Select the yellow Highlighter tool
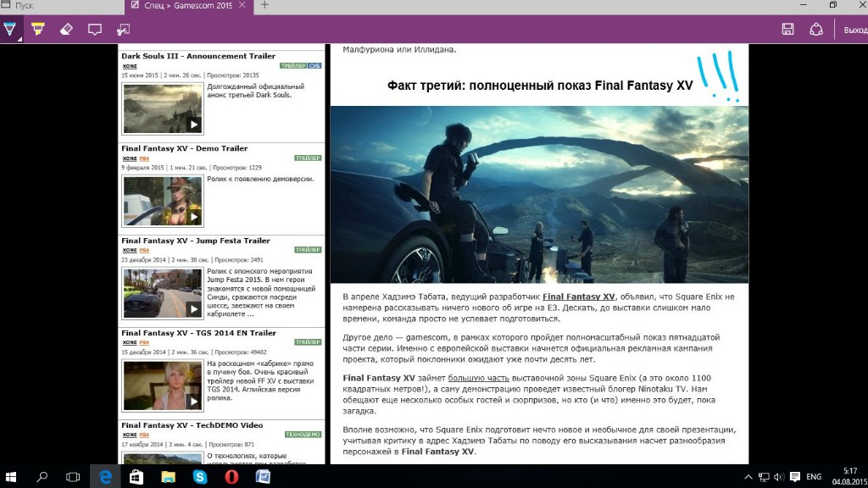Image resolution: width=868 pixels, height=488 pixels. pos(37,29)
